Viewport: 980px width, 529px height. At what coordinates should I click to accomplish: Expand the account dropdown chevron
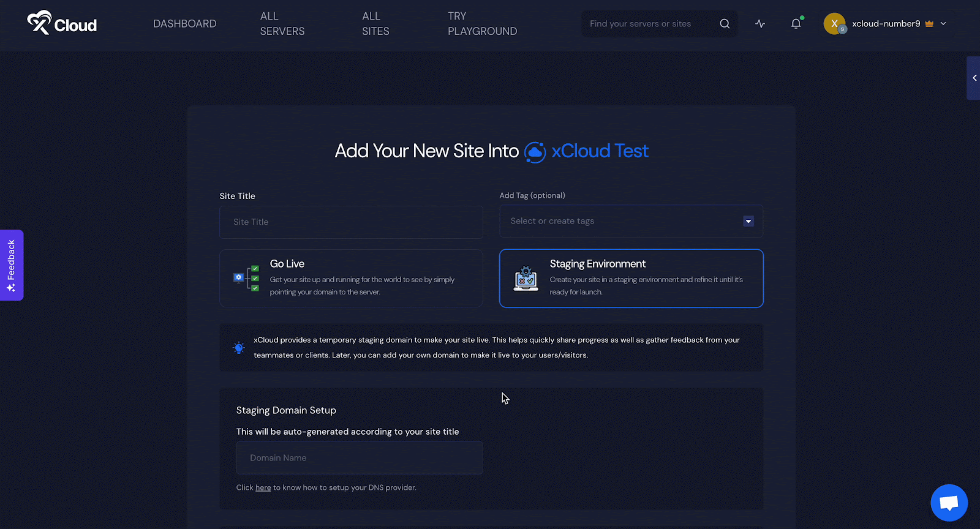(x=943, y=24)
